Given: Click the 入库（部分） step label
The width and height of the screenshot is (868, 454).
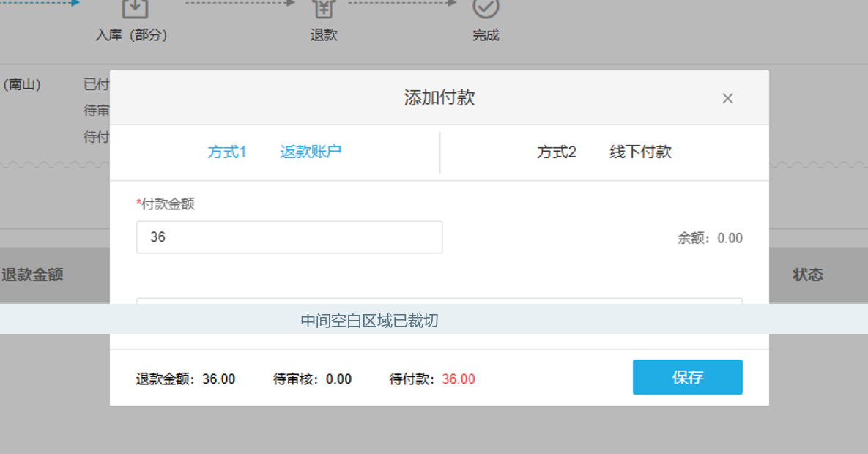Looking at the screenshot, I should point(131,35).
